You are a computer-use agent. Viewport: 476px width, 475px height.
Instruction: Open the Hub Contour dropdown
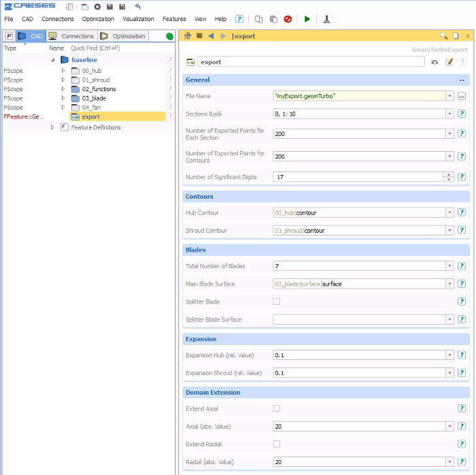pos(449,212)
